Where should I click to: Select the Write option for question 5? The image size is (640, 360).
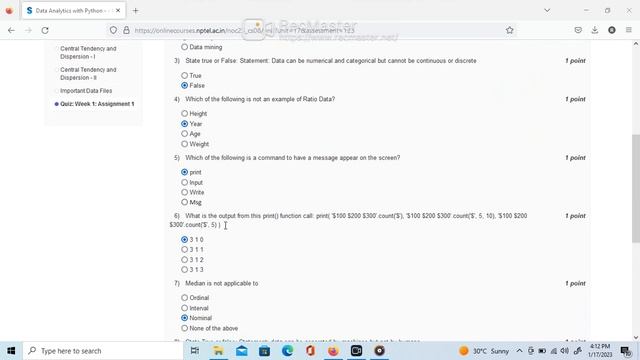184,192
